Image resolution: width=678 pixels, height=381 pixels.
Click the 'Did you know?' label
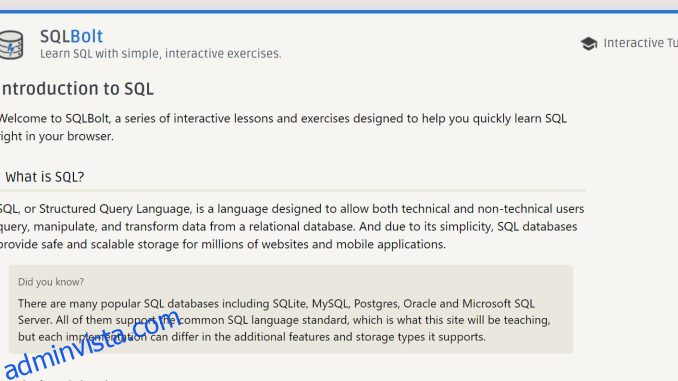click(x=51, y=282)
